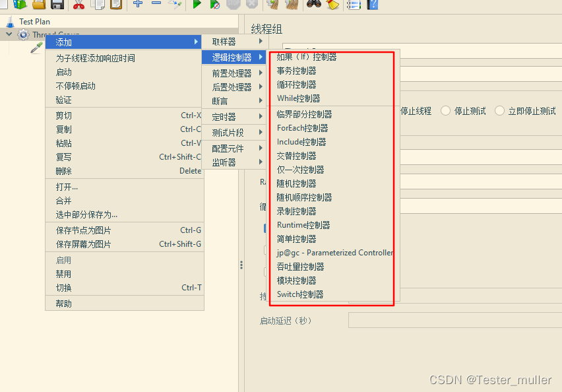The height and width of the screenshot is (392, 562).
Task: Select the 立即停止测试 radio button
Action: pyautogui.click(x=499, y=110)
